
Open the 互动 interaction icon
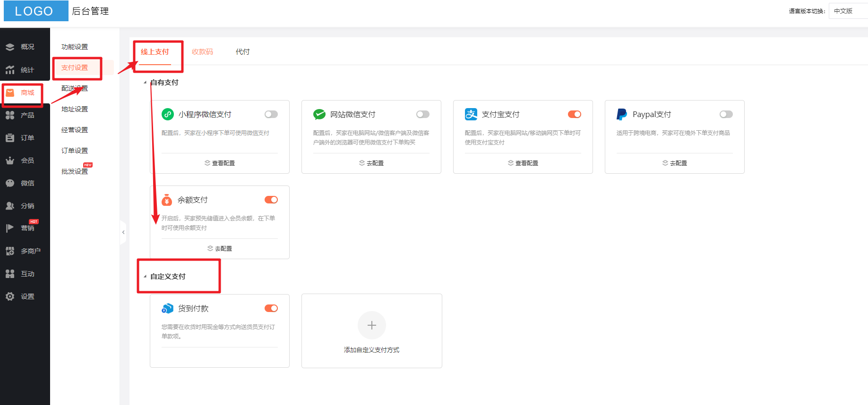click(10, 274)
